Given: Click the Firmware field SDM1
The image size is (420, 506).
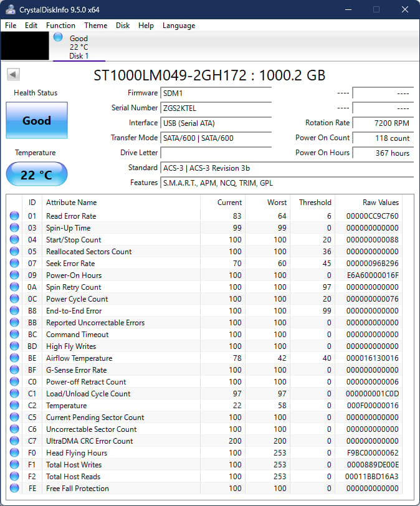Looking at the screenshot, I should click(x=216, y=93).
